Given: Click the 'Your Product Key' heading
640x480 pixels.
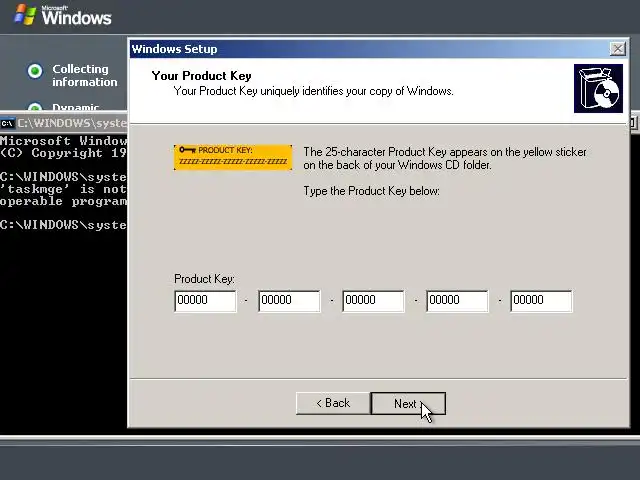Looking at the screenshot, I should [202, 76].
